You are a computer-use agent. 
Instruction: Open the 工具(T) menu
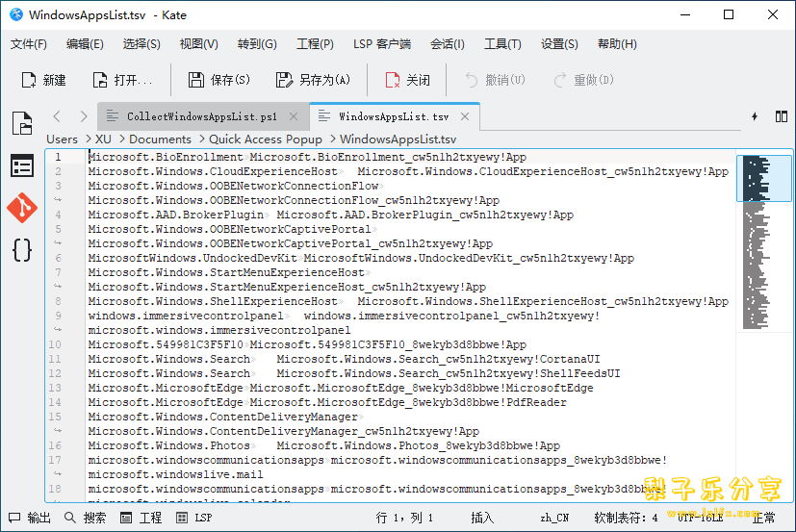pos(502,44)
